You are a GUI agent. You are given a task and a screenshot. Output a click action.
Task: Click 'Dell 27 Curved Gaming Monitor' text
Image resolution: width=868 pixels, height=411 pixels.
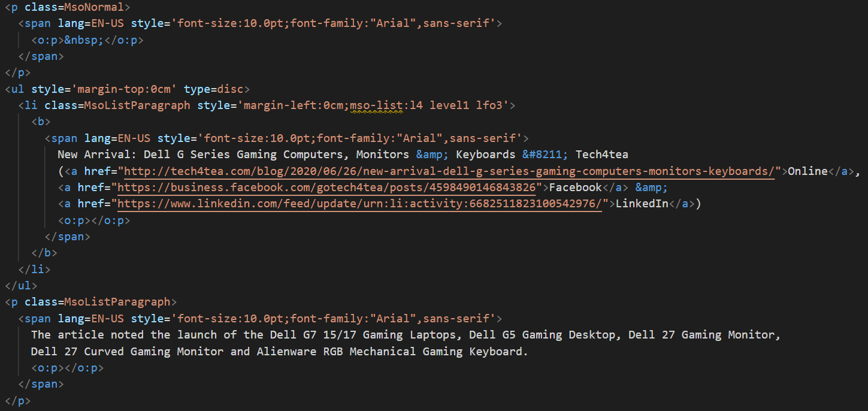pos(127,351)
